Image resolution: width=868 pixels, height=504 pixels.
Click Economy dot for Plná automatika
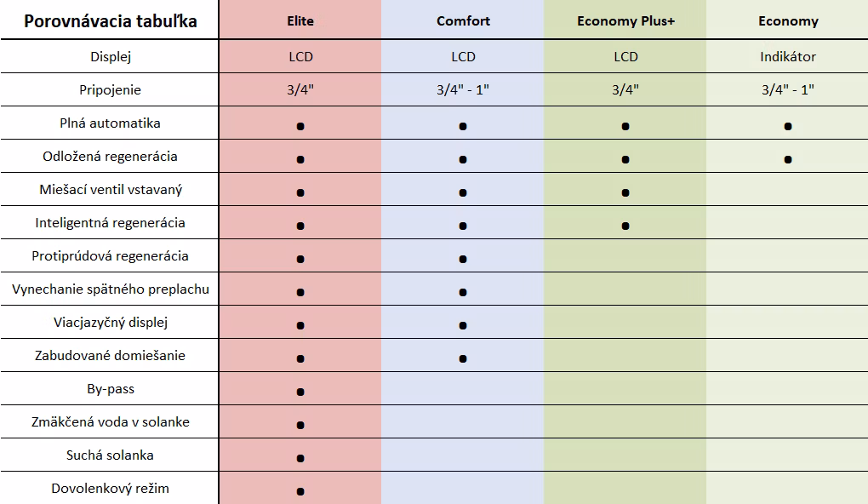tap(788, 126)
